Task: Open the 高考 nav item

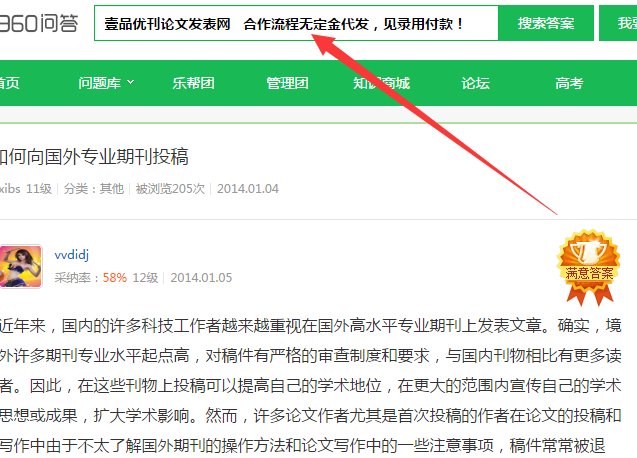Action: 569,83
